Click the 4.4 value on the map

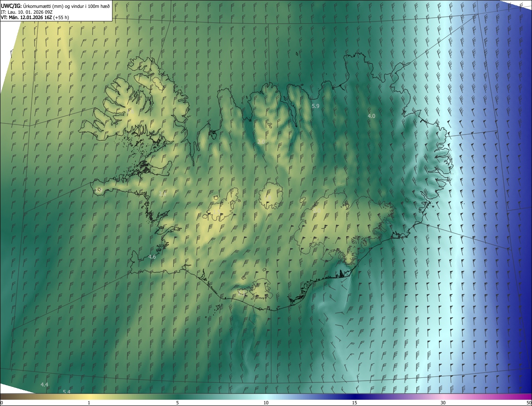tap(44, 385)
